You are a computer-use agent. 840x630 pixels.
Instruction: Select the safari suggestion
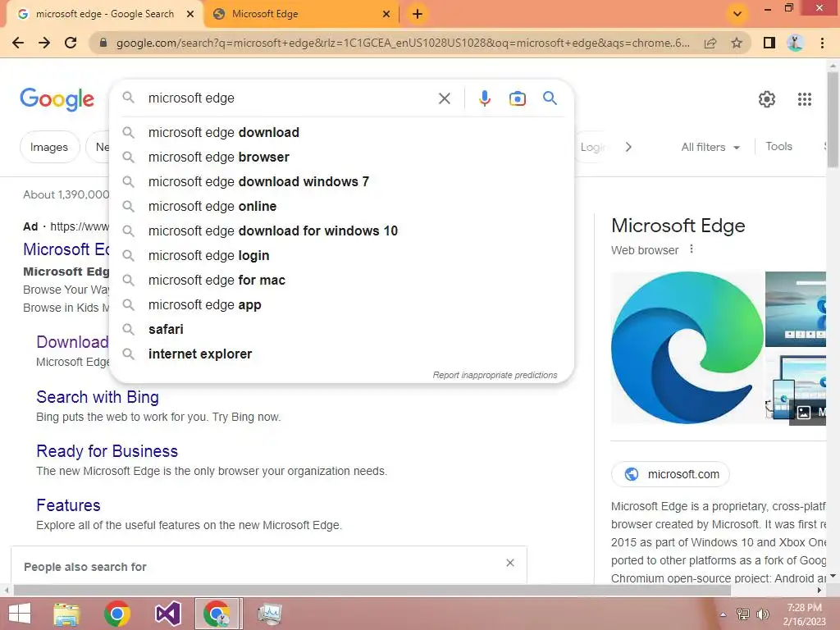click(x=341, y=330)
